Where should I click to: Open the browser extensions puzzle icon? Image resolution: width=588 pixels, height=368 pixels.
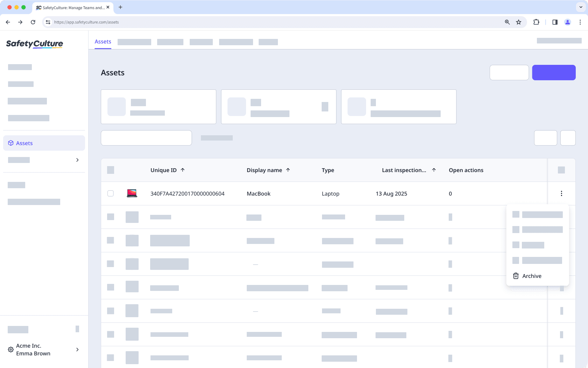click(x=536, y=22)
